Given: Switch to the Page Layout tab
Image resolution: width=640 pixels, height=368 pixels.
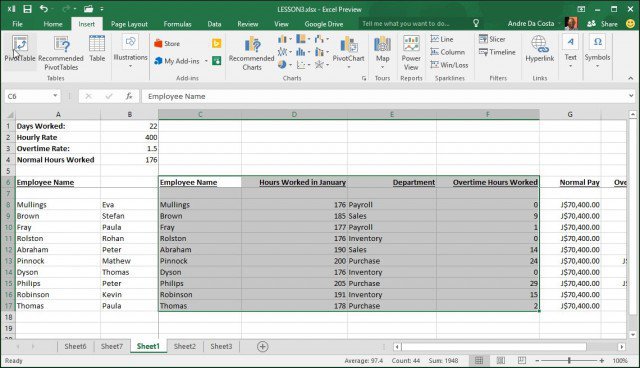Looking at the screenshot, I should pos(129,24).
